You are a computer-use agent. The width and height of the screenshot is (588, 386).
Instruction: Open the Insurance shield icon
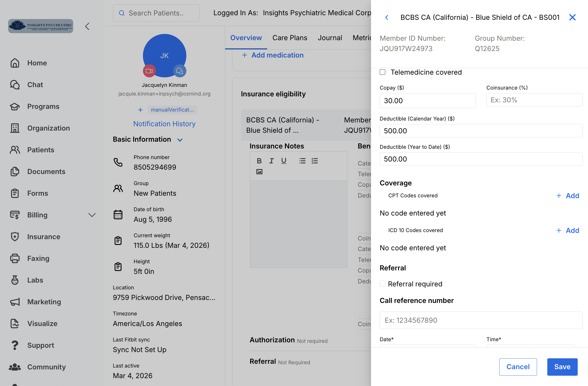click(x=15, y=237)
